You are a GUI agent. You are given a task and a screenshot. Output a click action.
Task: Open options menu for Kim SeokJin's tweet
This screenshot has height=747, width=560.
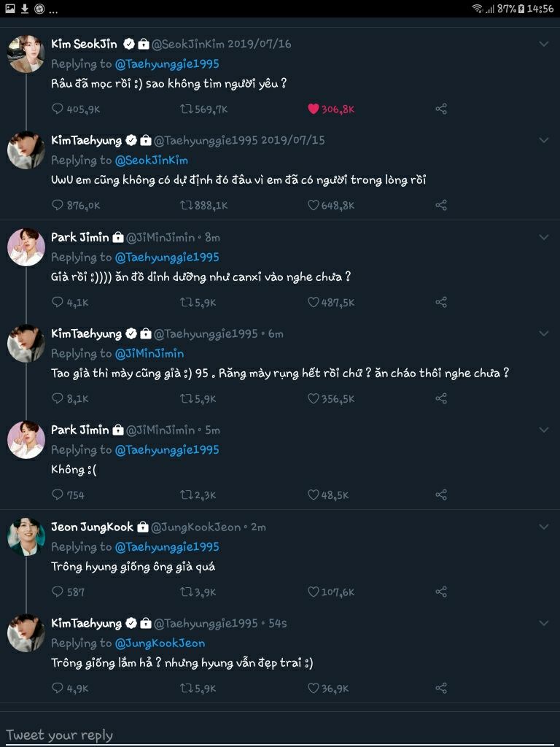543,44
